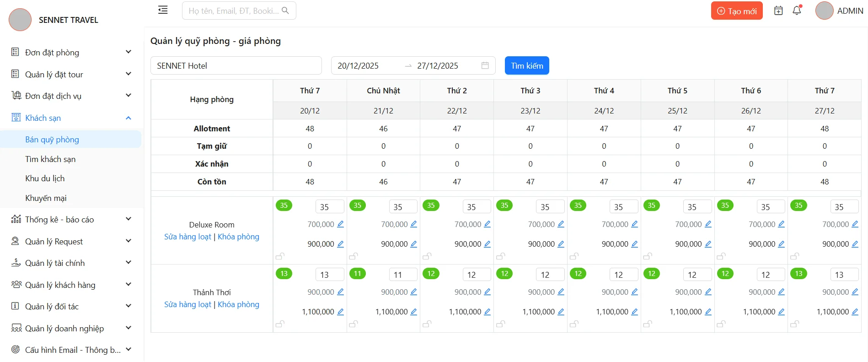868x362 pixels.
Task: Click the green 13 badge for Thành Thơi 20/12
Action: [284, 274]
